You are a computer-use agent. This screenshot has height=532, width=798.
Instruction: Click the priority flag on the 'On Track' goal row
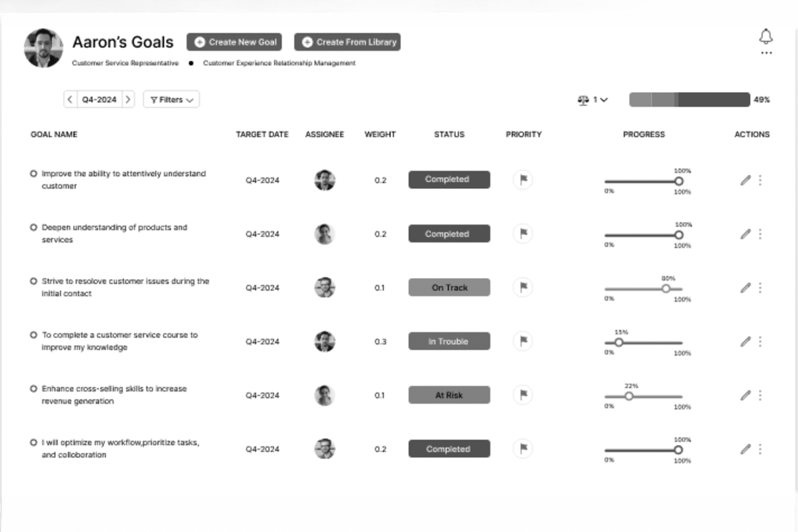523,287
